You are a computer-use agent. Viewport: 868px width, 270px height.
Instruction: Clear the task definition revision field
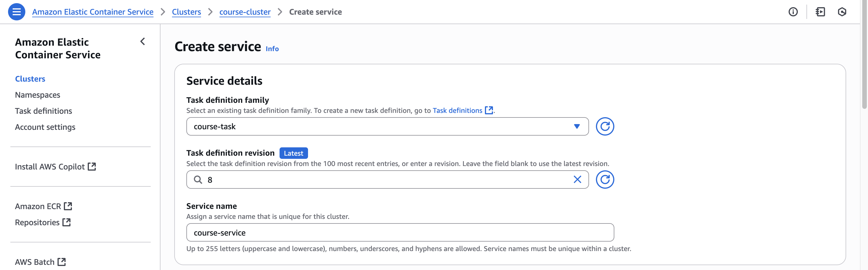point(577,180)
